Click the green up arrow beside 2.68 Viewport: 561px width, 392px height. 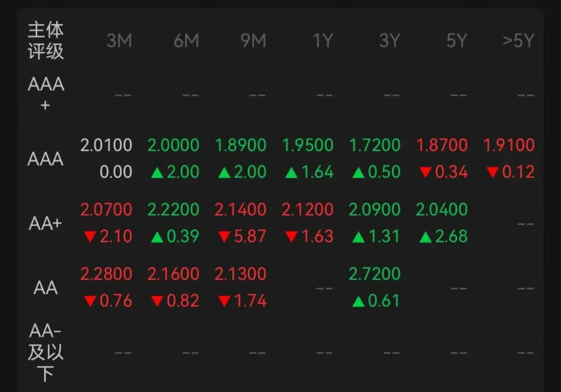coord(426,237)
